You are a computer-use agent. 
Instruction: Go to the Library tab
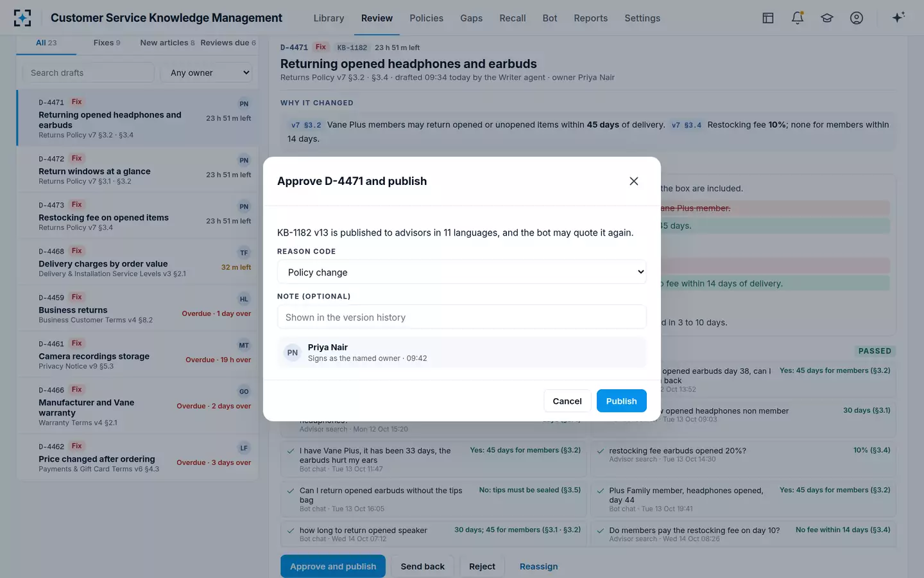coord(329,18)
